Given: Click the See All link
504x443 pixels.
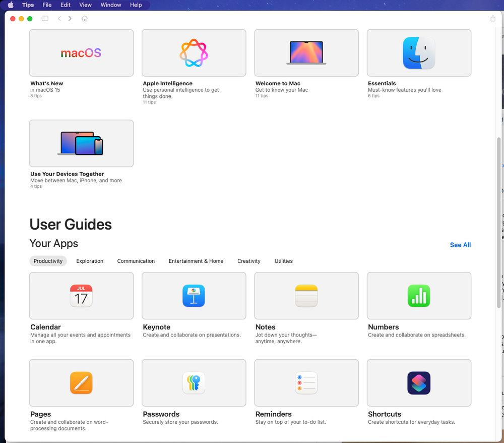Looking at the screenshot, I should pos(460,245).
